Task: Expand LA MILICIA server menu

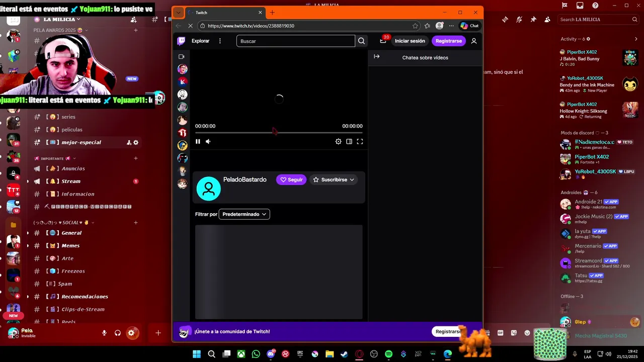Action: pos(61,19)
